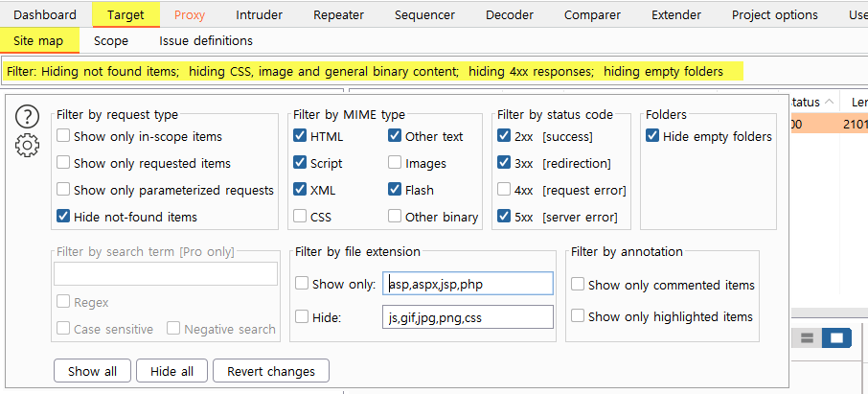Check the CSS MIME type
Screen dimensions: 868x394
point(300,217)
